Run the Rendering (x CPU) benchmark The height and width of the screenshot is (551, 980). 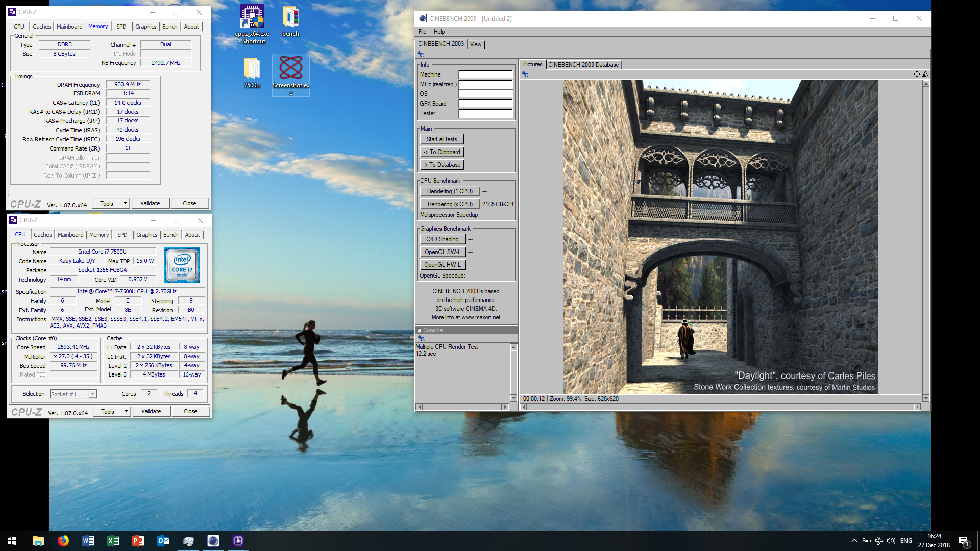point(450,204)
